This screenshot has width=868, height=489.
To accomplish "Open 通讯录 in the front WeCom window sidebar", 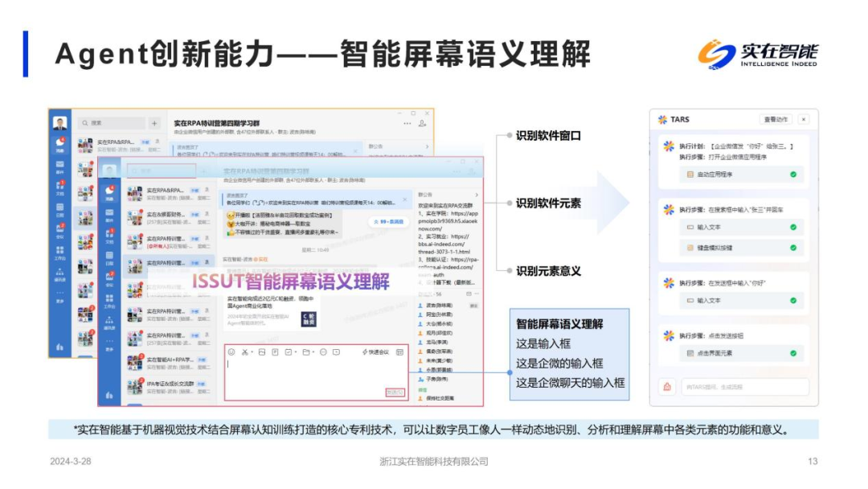I will (109, 323).
